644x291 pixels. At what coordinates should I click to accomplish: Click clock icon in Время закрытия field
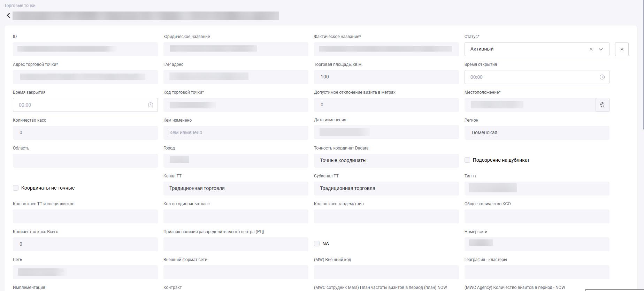[x=150, y=105]
